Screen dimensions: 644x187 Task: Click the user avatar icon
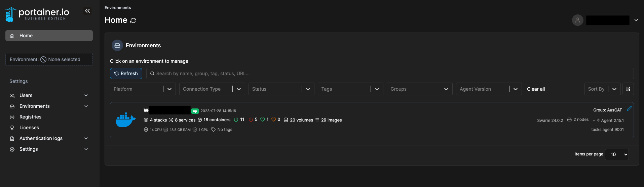coord(578,20)
